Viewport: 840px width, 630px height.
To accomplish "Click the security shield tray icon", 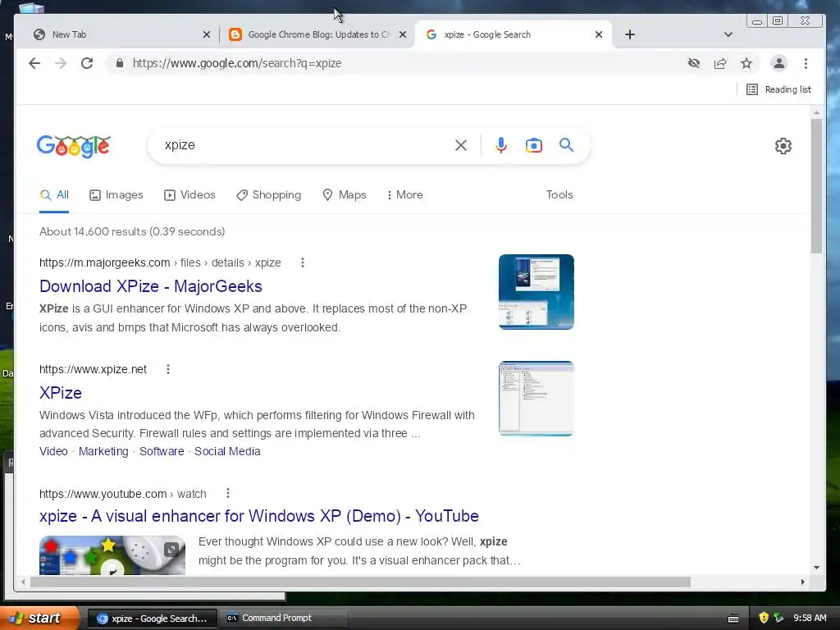I will point(764,619).
